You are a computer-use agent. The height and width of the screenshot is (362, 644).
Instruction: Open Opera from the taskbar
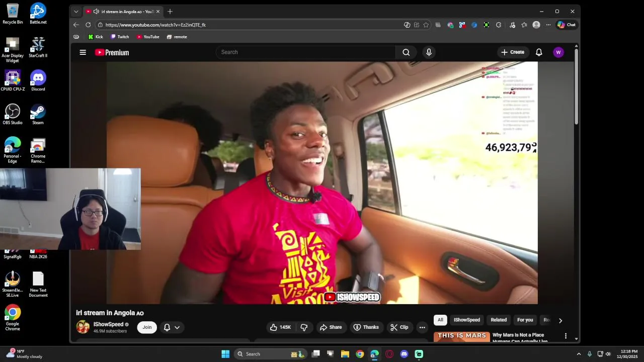389,354
